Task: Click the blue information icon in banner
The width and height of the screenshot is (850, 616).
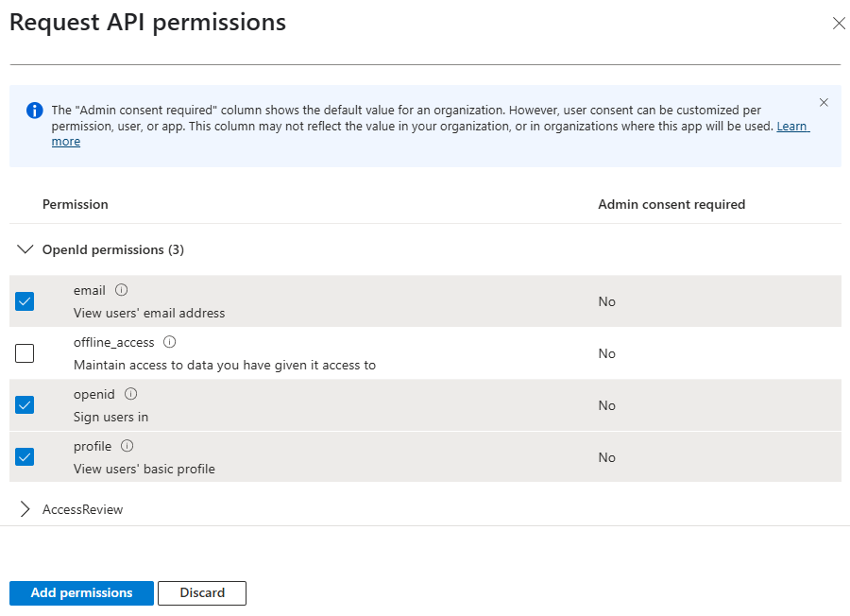Action: tap(35, 111)
